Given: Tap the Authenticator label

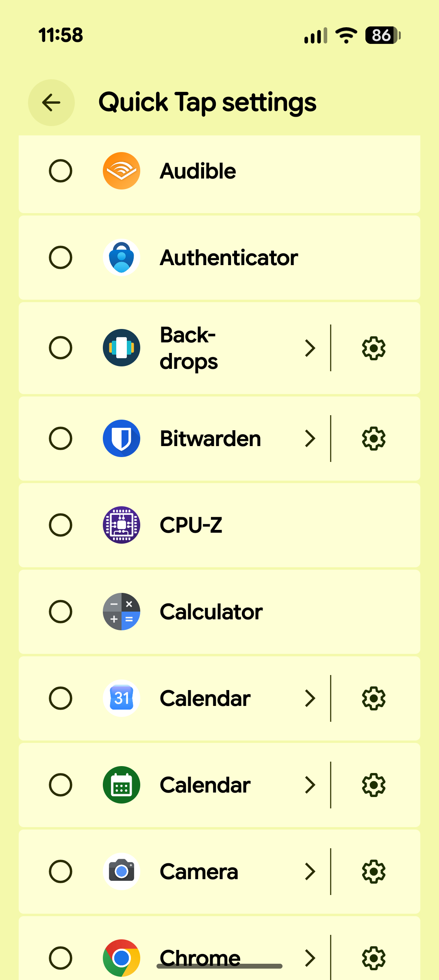Looking at the screenshot, I should tap(229, 257).
